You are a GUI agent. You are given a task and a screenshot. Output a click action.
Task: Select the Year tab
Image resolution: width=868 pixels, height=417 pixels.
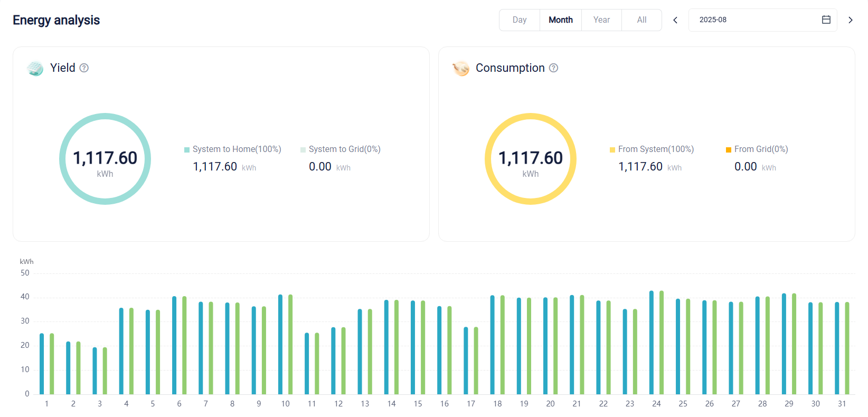pos(601,20)
